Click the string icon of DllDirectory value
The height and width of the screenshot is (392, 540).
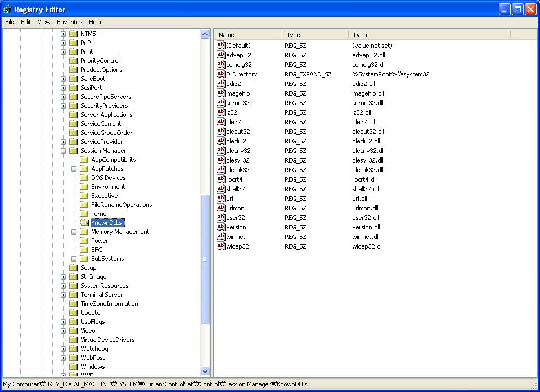tap(220, 74)
